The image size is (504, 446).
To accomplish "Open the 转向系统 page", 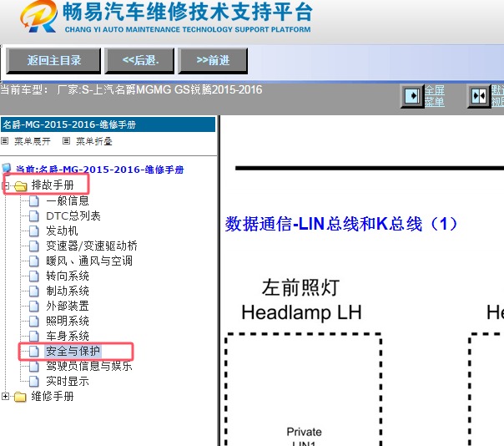I will [68, 276].
